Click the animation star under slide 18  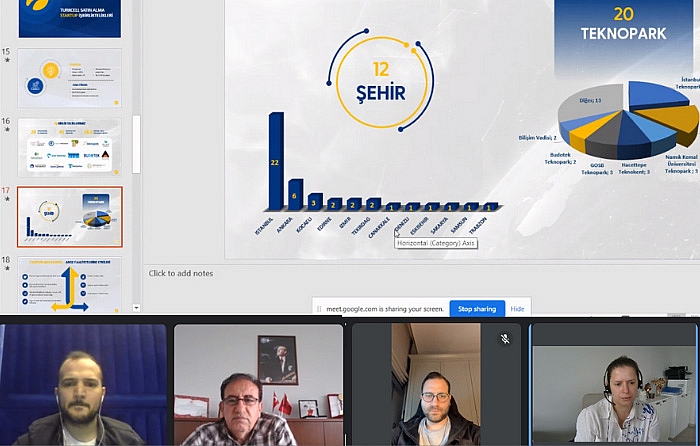click(7, 268)
